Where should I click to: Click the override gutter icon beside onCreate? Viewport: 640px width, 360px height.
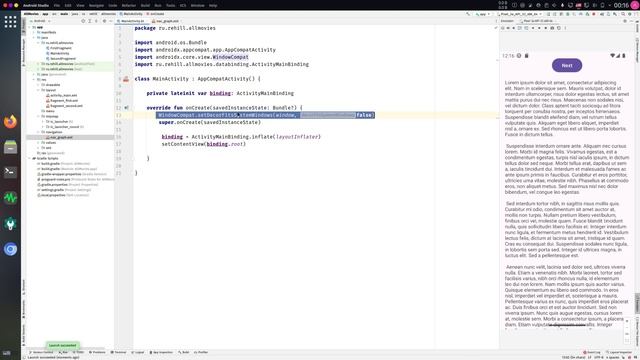point(126,108)
